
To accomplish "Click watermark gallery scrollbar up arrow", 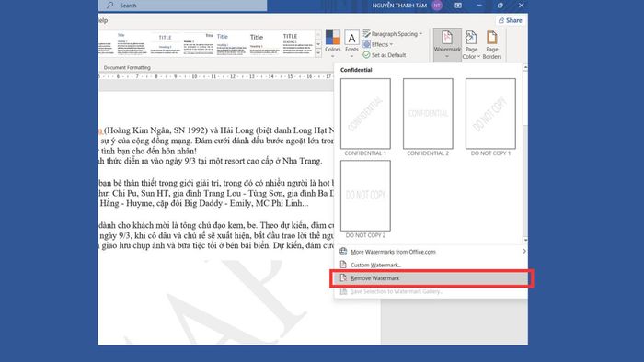I will pos(525,67).
